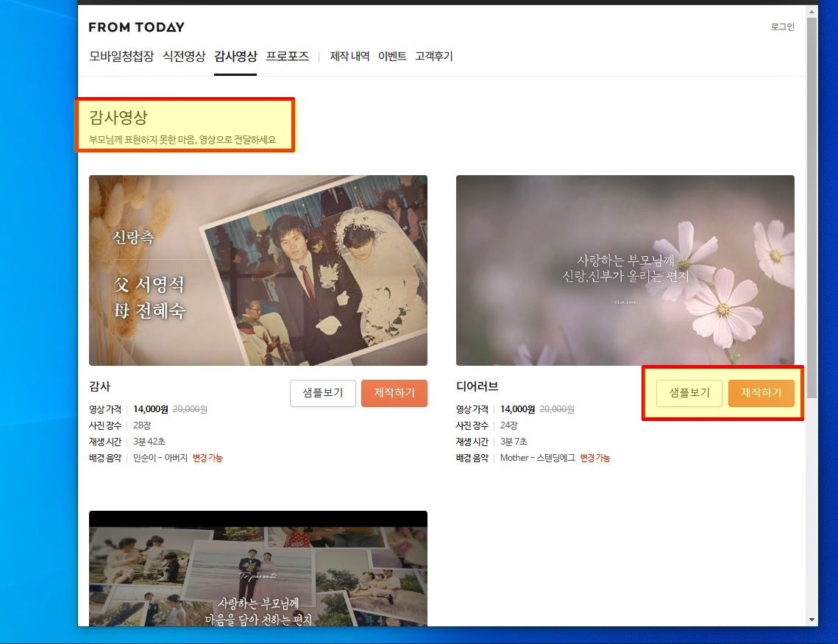Click 제작하기 for the 디어러브 video
This screenshot has height=644, width=838.
[761, 393]
